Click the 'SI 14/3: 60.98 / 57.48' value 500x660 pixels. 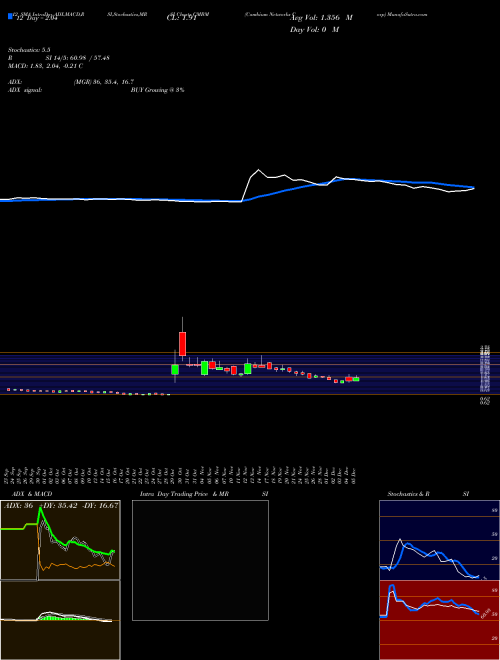77,58
